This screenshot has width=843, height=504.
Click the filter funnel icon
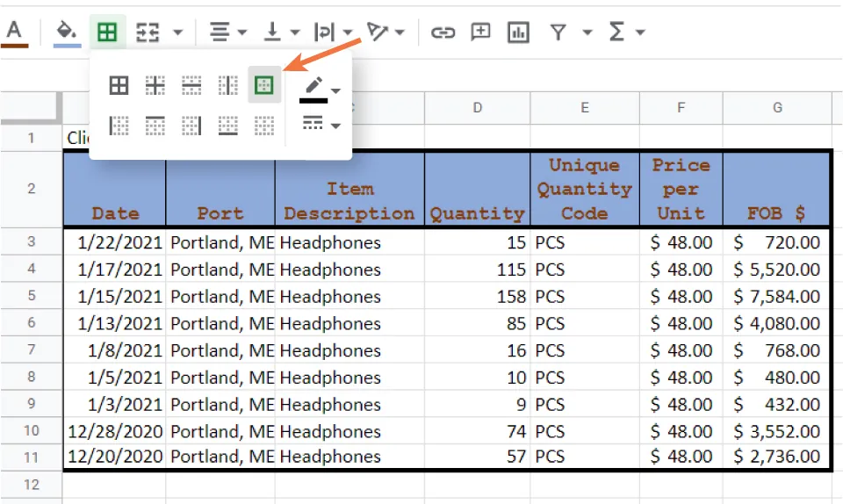[x=558, y=32]
